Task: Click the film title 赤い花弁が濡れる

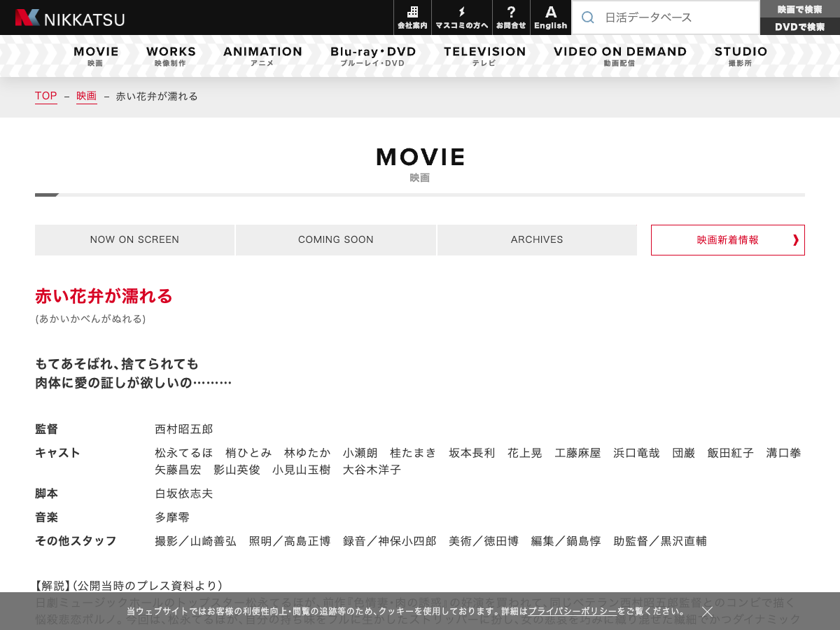Action: [104, 296]
